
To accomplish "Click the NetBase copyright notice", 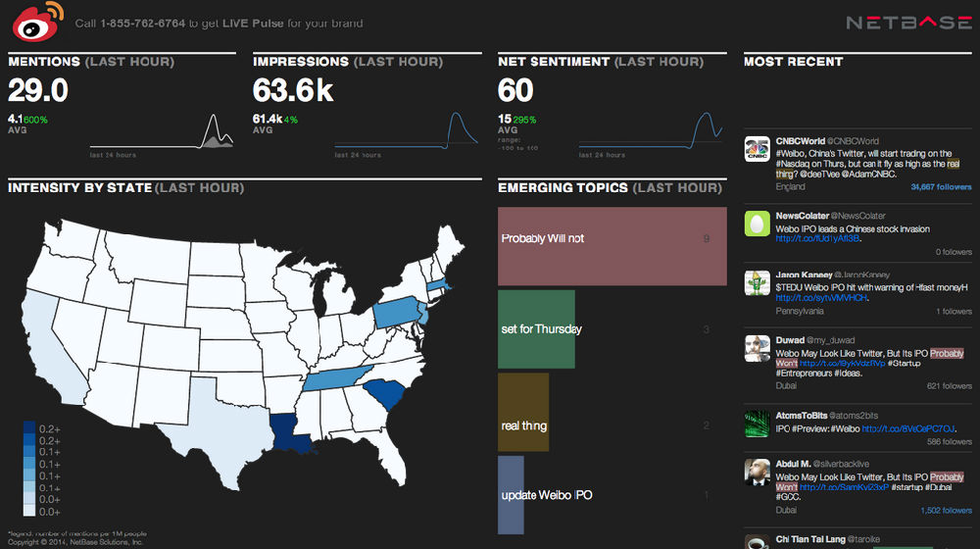I will click(x=75, y=542).
